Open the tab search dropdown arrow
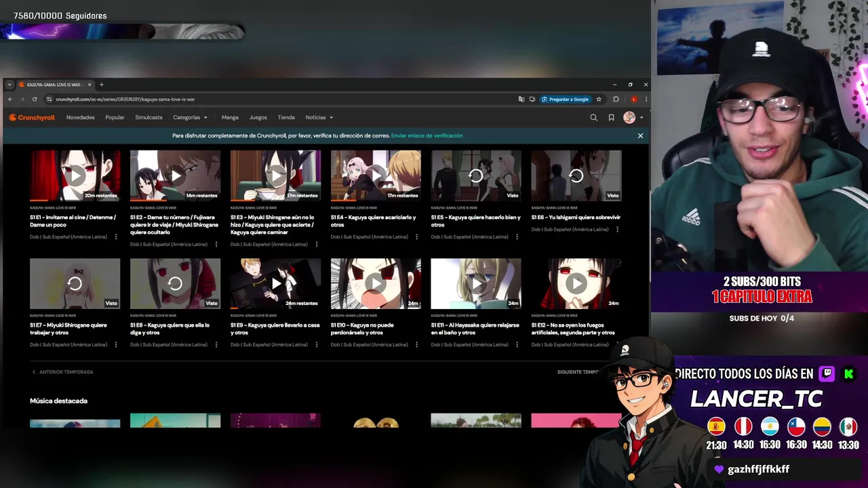Image resolution: width=868 pixels, height=488 pixels. coord(9,85)
